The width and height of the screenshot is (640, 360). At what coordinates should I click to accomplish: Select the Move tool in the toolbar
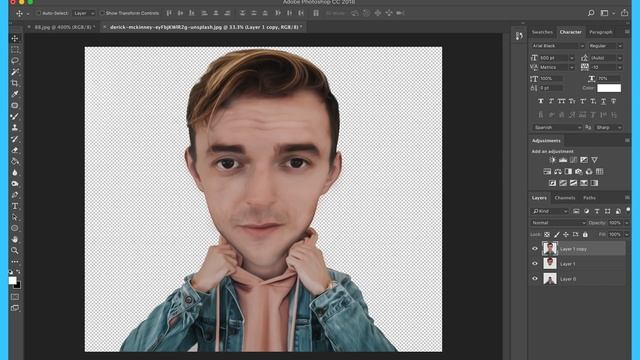(15, 38)
